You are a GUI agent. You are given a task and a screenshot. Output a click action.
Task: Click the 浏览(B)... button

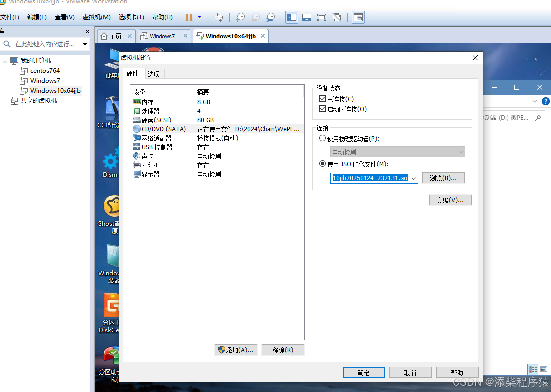[443, 178]
